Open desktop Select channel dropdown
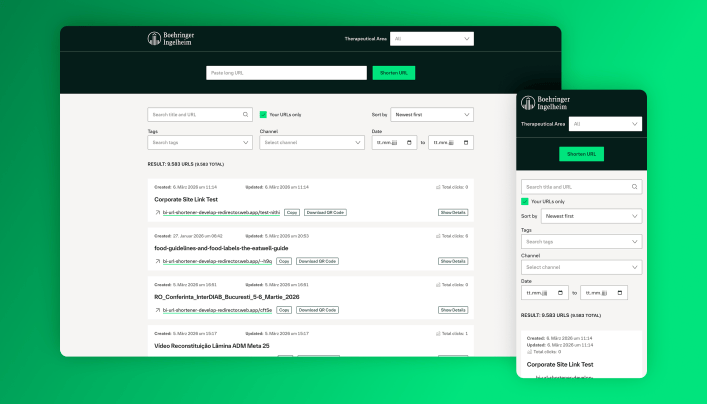The image size is (707, 404). (312, 142)
